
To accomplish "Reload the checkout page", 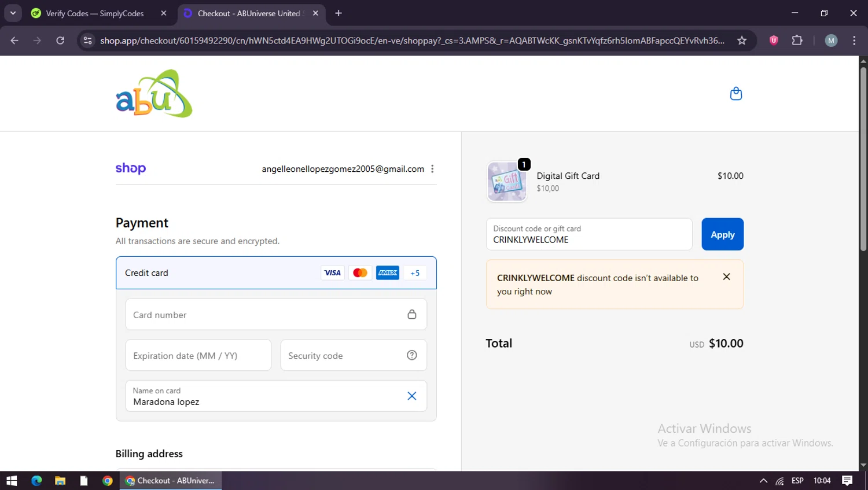I will [60, 40].
